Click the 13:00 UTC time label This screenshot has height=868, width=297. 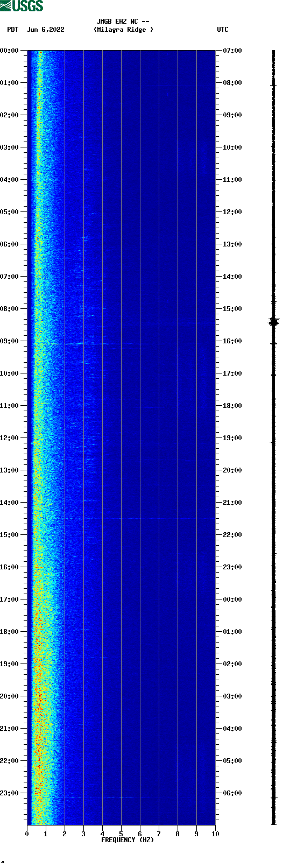pyautogui.click(x=232, y=244)
